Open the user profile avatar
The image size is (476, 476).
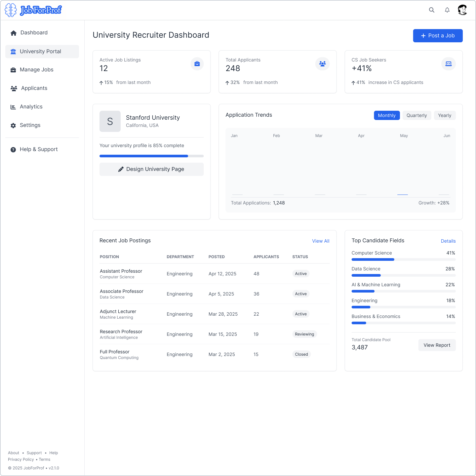point(462,10)
